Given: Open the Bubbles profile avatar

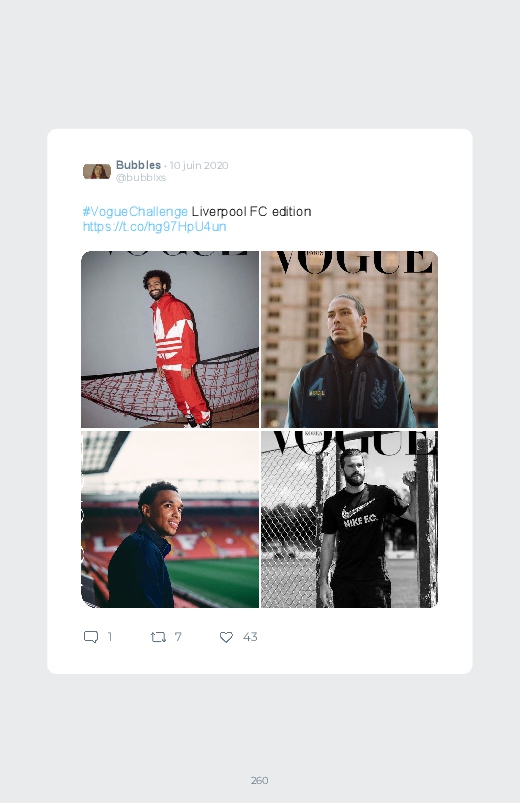Looking at the screenshot, I should click(97, 171).
